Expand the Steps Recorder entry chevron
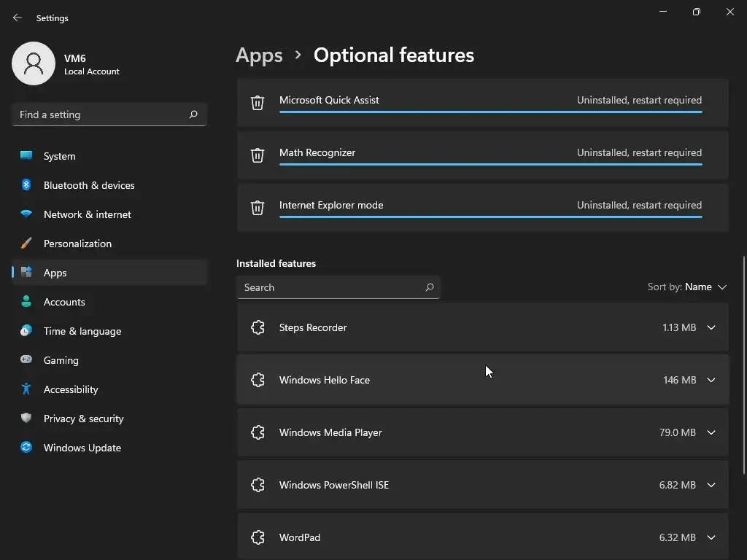747x560 pixels. click(711, 328)
